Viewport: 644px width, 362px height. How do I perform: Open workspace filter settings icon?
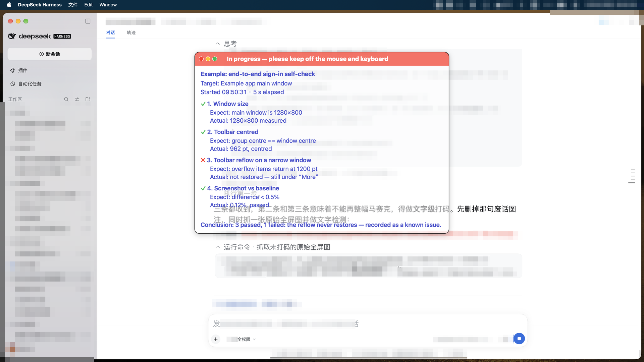pos(77,99)
